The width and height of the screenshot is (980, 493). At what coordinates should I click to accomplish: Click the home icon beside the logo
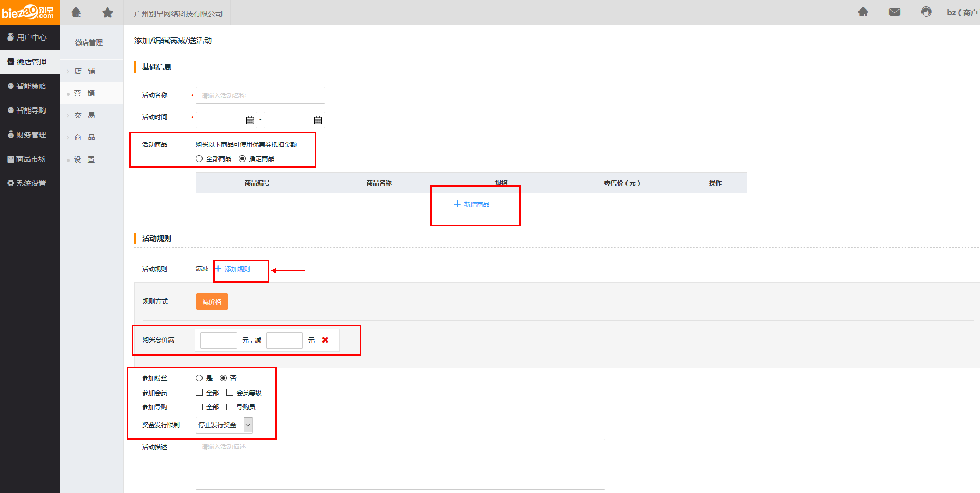(76, 13)
